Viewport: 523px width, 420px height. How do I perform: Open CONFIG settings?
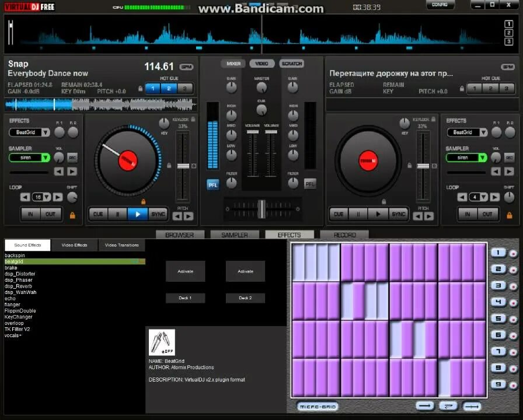[x=440, y=5]
